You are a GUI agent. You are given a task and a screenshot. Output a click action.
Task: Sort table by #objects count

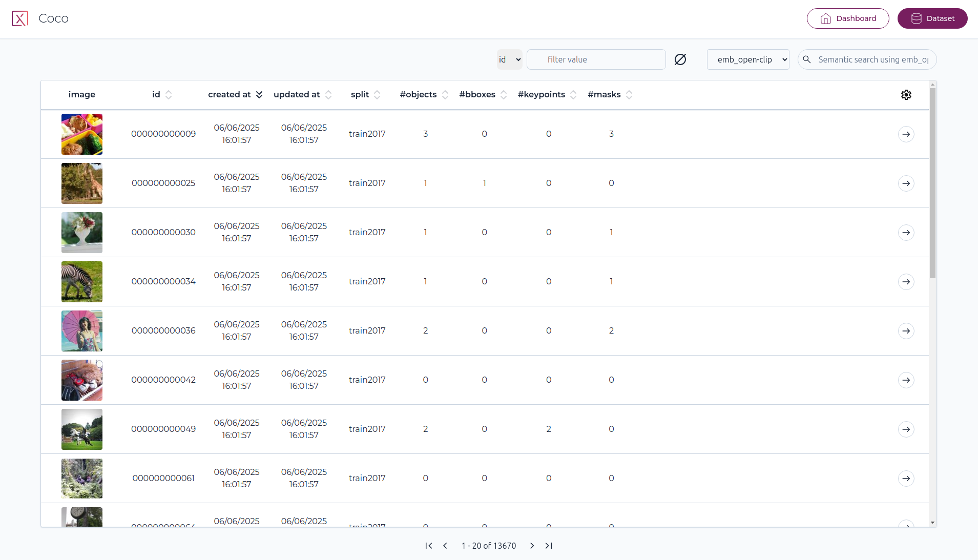click(x=445, y=95)
